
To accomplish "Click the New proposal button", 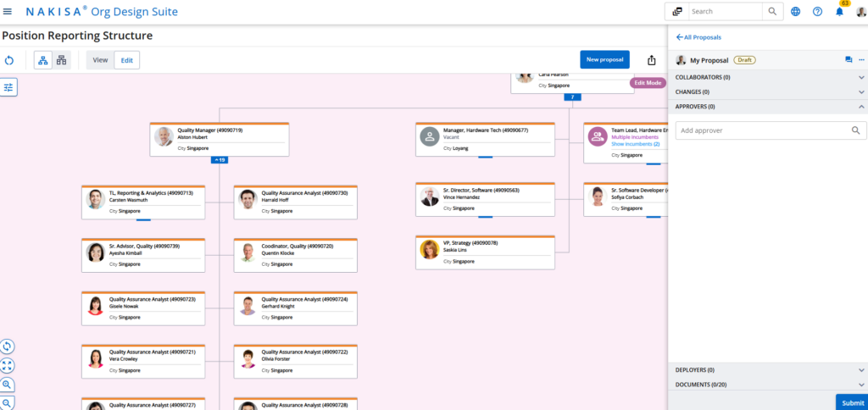I will point(604,60).
